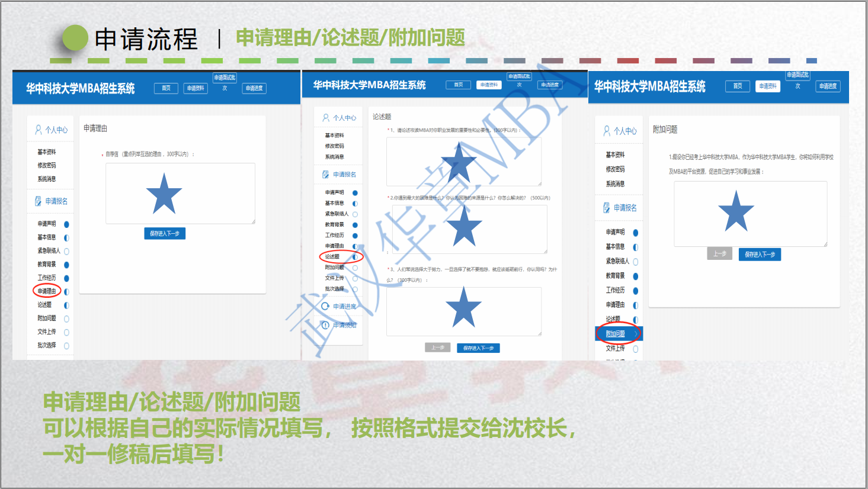Click 基本信息 half-filled status circle on 申请理由 page

[x=66, y=237]
